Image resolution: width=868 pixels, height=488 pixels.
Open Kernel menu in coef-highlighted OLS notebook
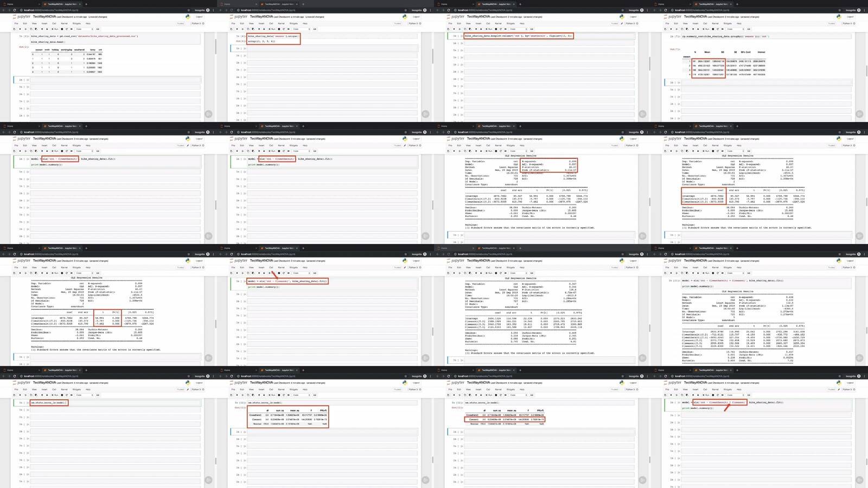715,145
